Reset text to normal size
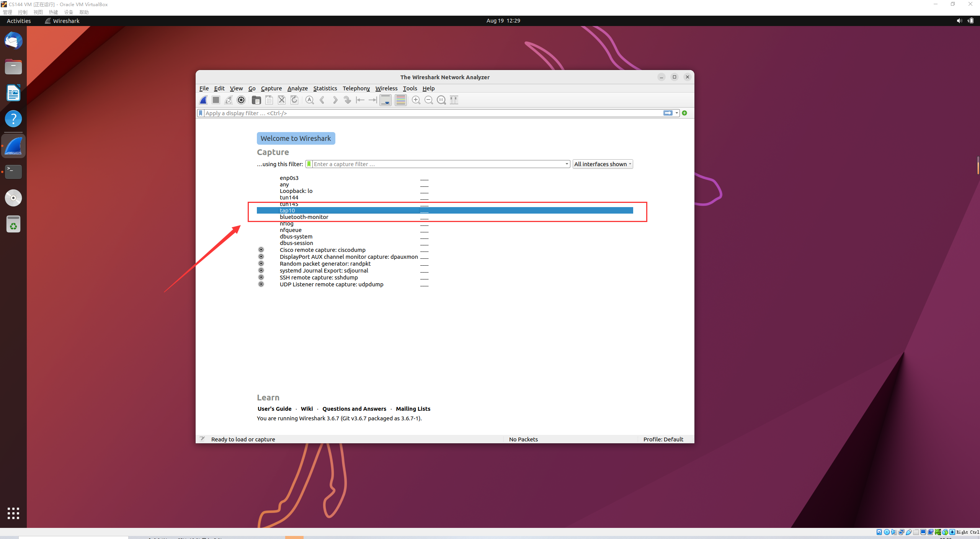This screenshot has height=539, width=980. (441, 100)
